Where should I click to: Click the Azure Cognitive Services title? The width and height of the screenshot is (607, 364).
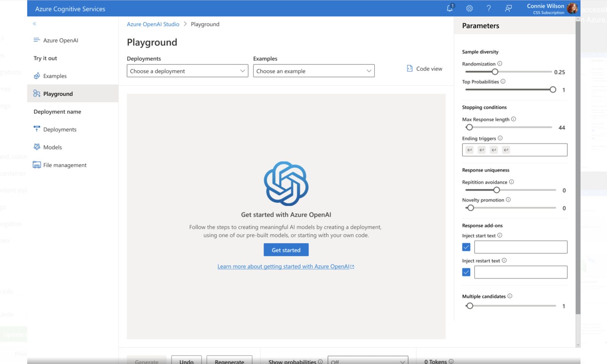pyautogui.click(x=70, y=9)
